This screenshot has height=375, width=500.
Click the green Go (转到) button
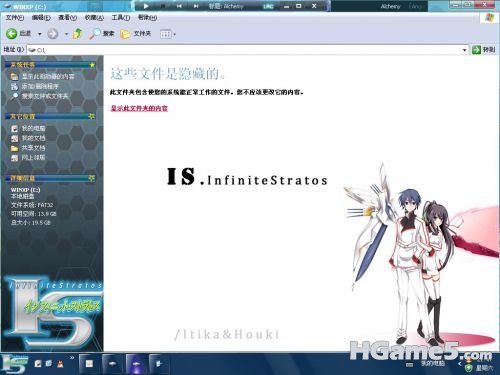[484, 50]
